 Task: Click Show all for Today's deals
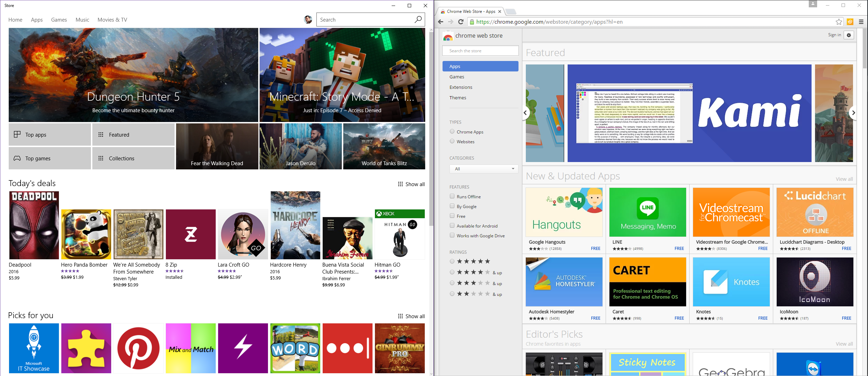point(411,184)
